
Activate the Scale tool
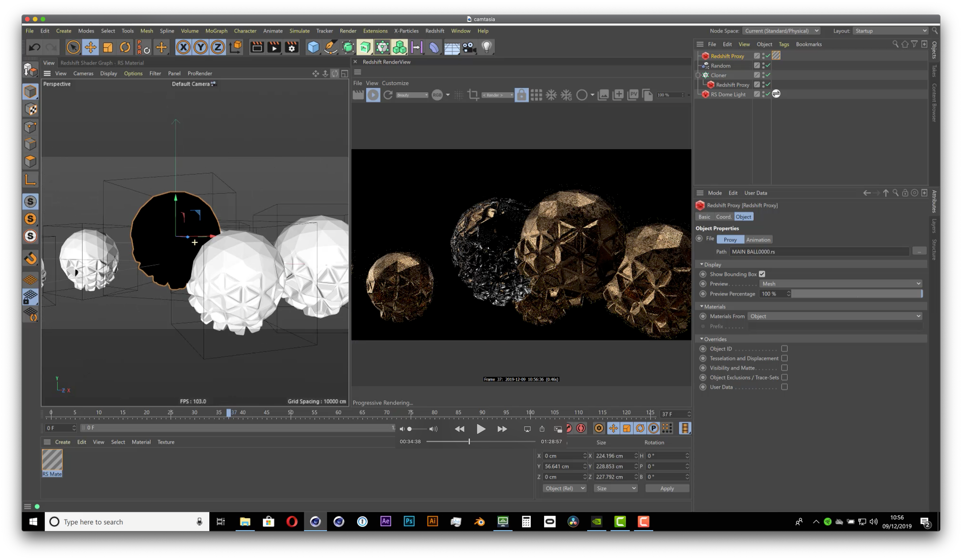click(108, 47)
